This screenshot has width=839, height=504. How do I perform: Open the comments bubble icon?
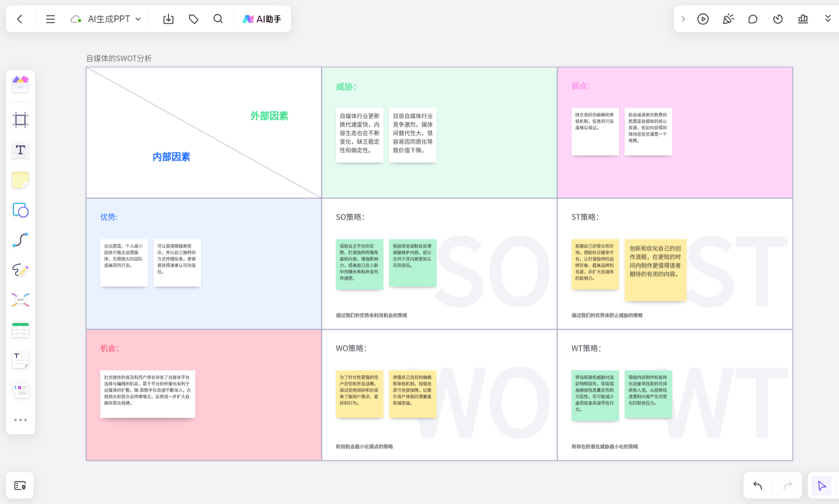[x=753, y=19]
